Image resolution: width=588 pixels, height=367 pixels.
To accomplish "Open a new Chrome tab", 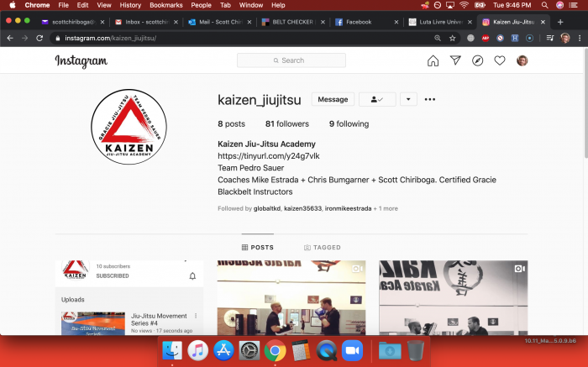I will (x=560, y=22).
